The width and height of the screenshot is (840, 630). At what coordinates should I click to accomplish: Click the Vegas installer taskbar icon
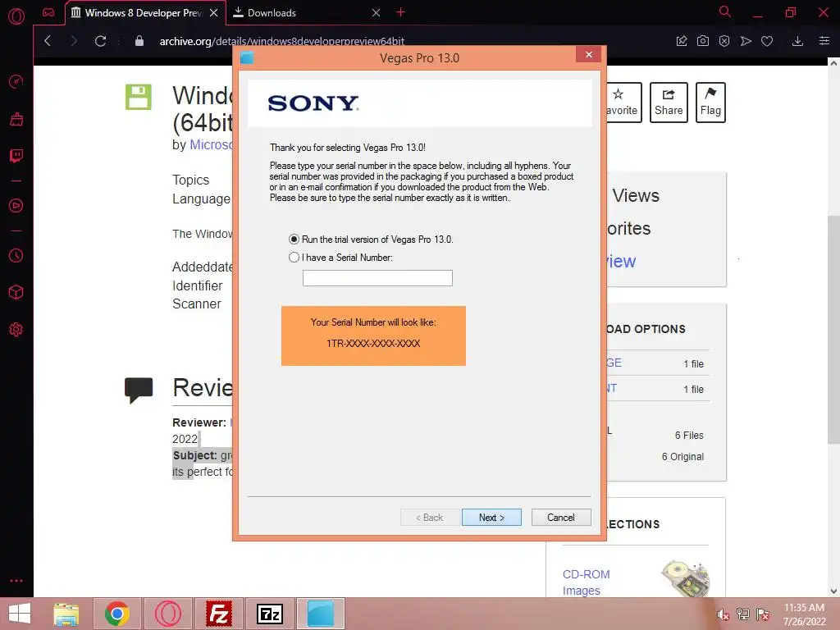(321, 614)
